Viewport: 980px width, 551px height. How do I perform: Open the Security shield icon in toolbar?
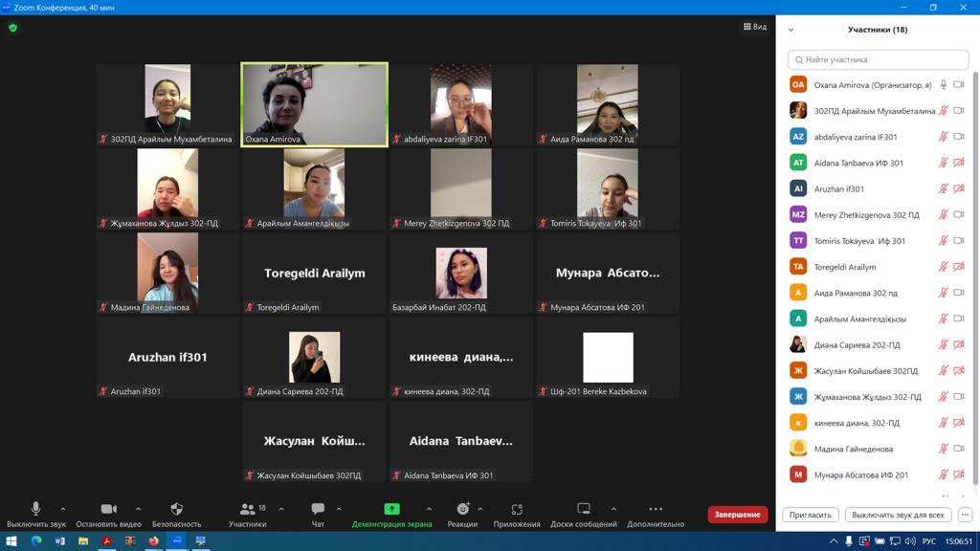[176, 510]
